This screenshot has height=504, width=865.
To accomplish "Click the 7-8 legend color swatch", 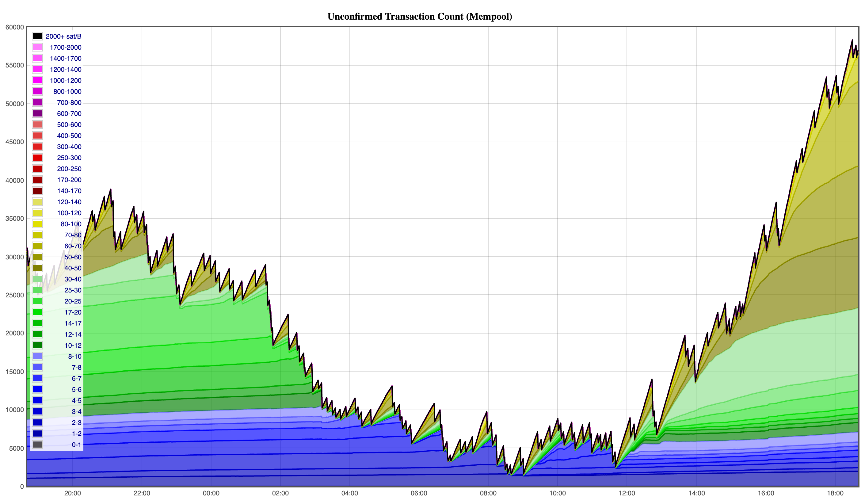I will coord(37,367).
